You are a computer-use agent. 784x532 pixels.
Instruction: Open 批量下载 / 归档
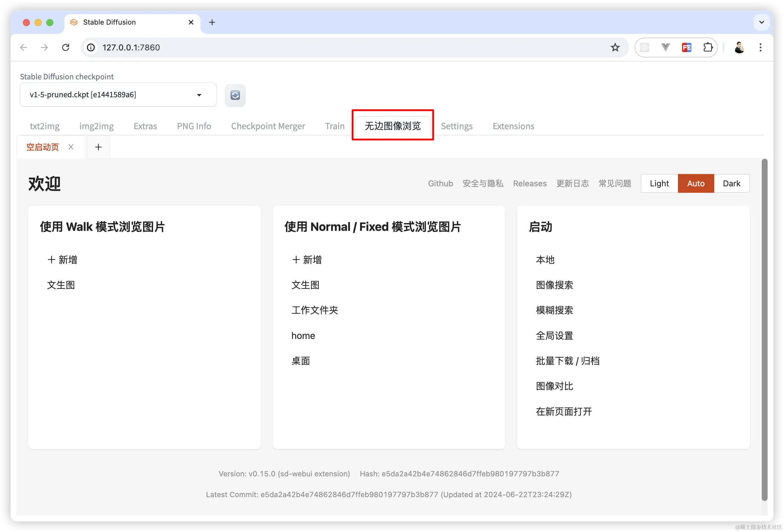(x=567, y=361)
